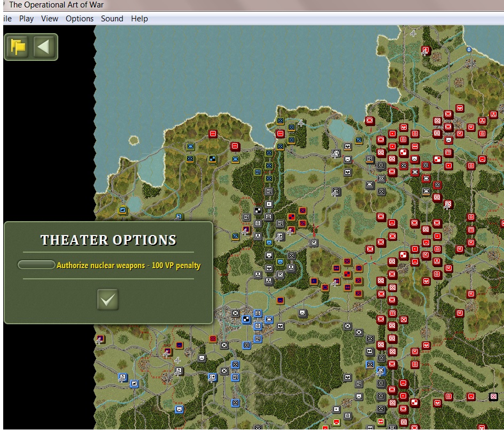
Task: Click 'The Operational Art of War' window title
Action: coord(56,5)
